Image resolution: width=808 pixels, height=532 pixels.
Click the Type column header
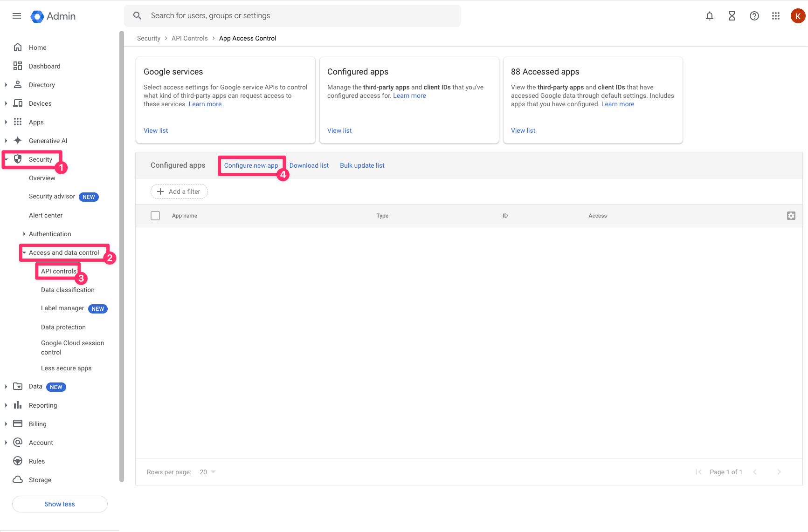pyautogui.click(x=382, y=216)
